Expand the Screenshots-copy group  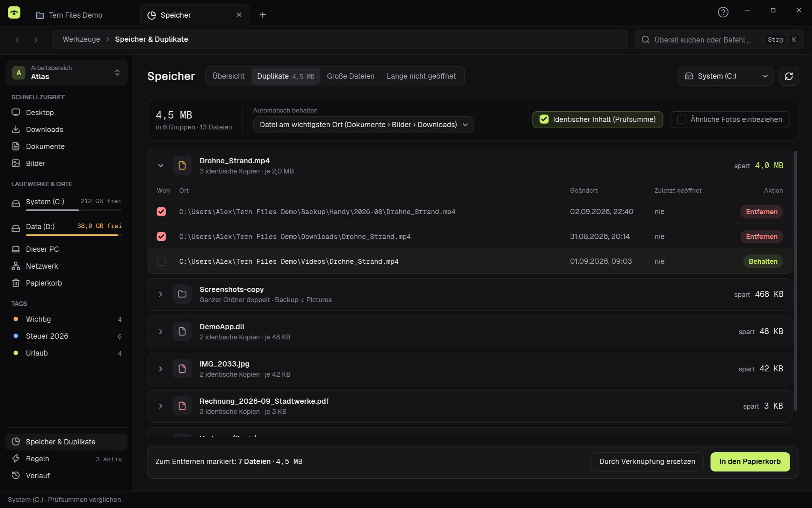pos(161,294)
